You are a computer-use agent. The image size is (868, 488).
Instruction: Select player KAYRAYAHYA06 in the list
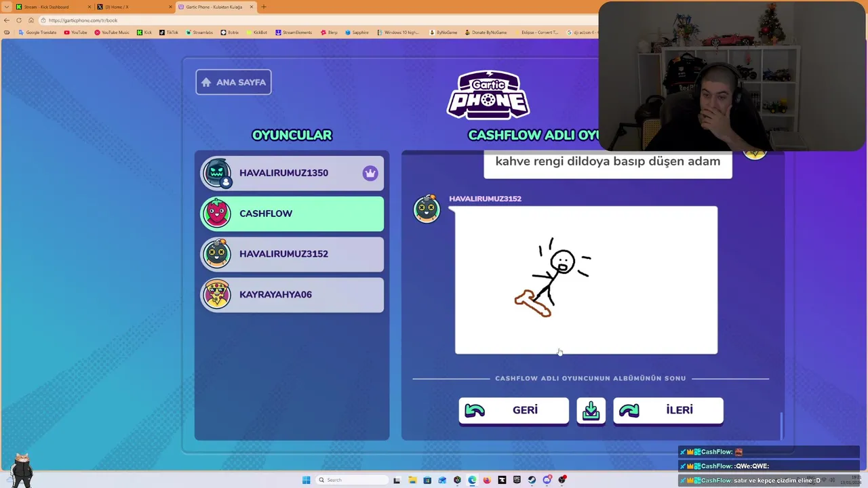click(x=292, y=295)
